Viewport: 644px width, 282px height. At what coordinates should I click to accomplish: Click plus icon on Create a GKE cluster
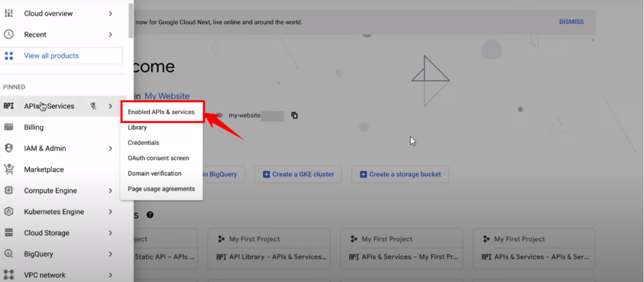click(266, 174)
